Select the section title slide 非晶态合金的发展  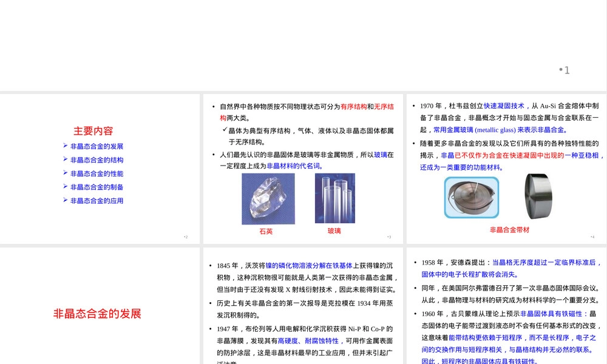(100, 306)
